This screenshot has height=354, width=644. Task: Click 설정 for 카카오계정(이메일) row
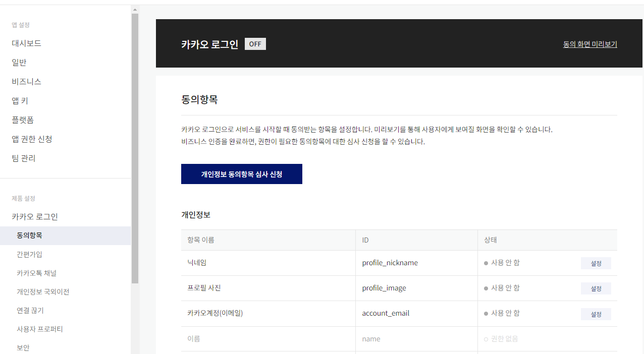point(596,314)
